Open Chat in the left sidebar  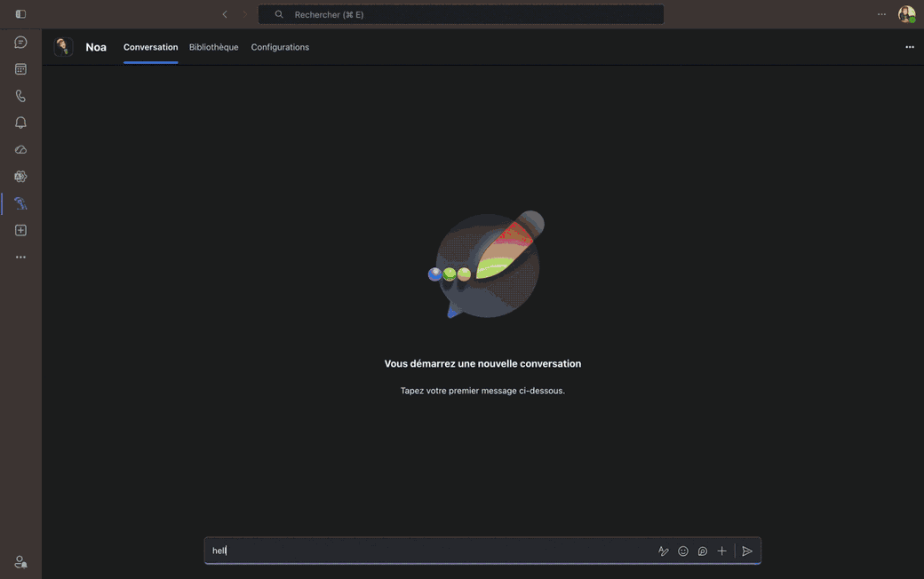point(20,43)
